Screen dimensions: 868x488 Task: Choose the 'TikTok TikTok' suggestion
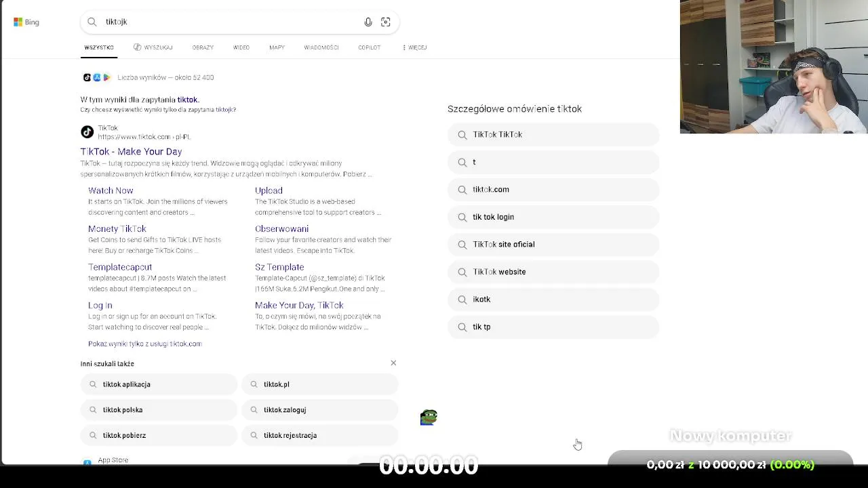click(x=553, y=135)
